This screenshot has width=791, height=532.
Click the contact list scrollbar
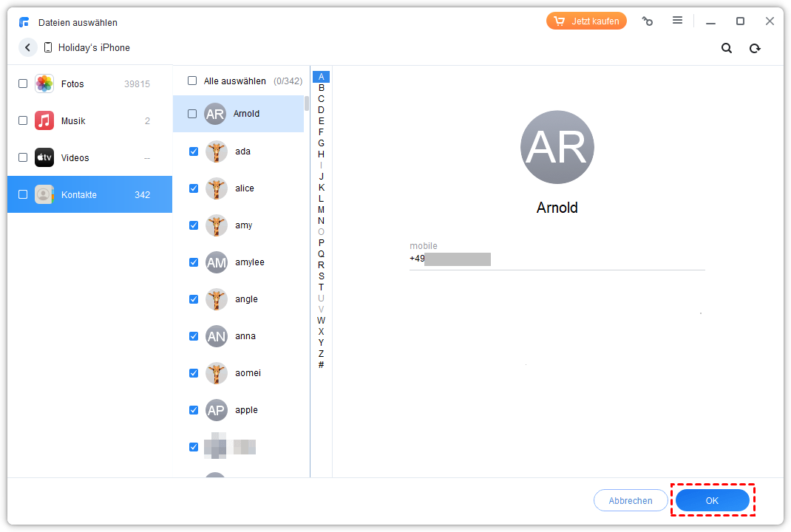(x=306, y=103)
